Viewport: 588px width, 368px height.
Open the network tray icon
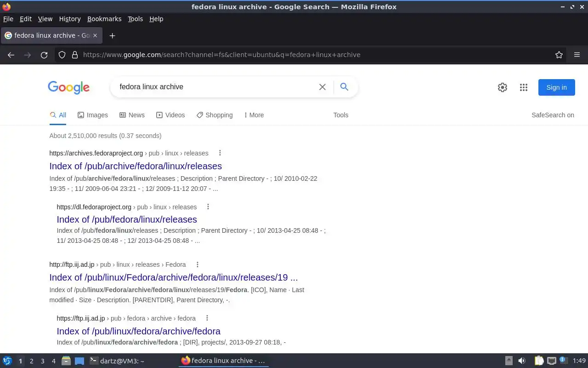(552, 361)
